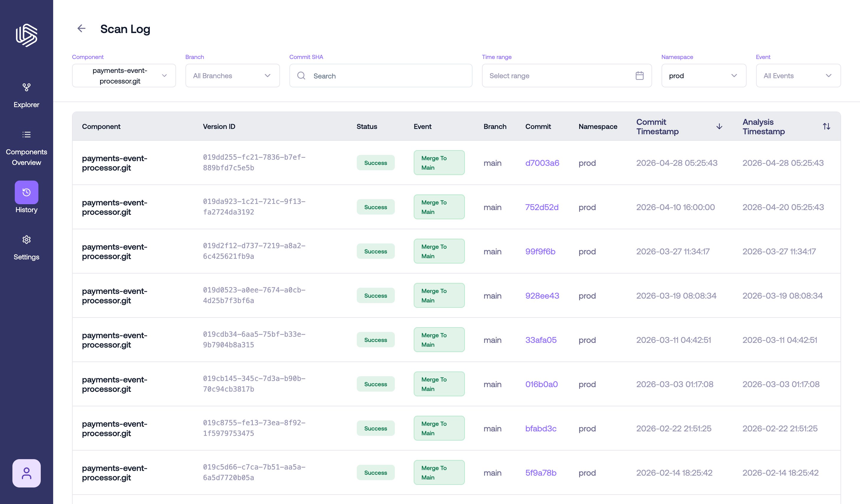Open commit 928ee43 link

tap(542, 296)
